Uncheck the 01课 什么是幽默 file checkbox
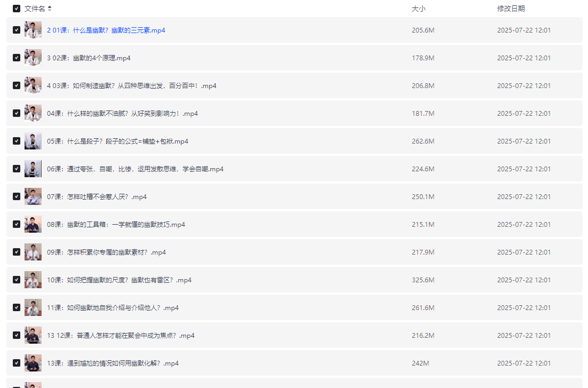The height and width of the screenshot is (388, 588). 17,30
